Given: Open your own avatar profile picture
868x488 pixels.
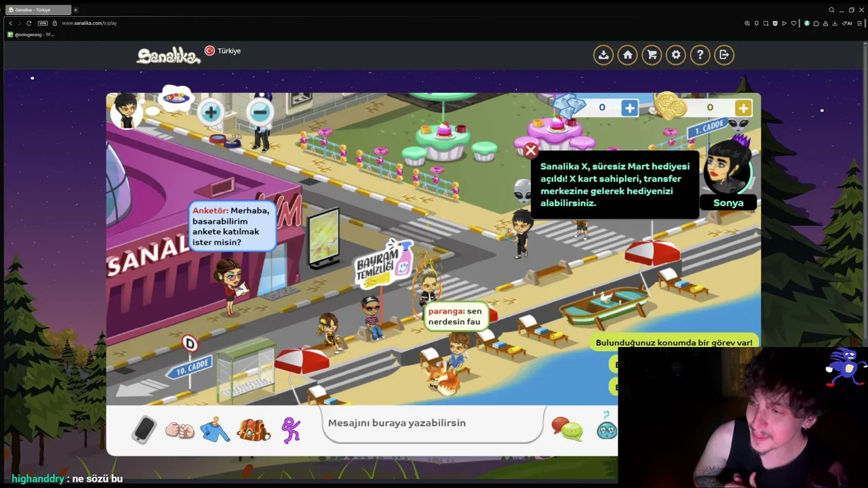Looking at the screenshot, I should [126, 110].
